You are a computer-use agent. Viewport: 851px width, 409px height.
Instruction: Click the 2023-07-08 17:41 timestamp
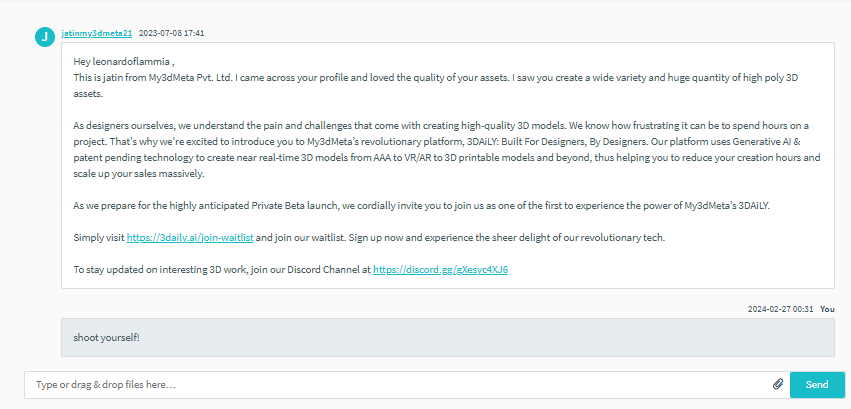click(x=172, y=33)
